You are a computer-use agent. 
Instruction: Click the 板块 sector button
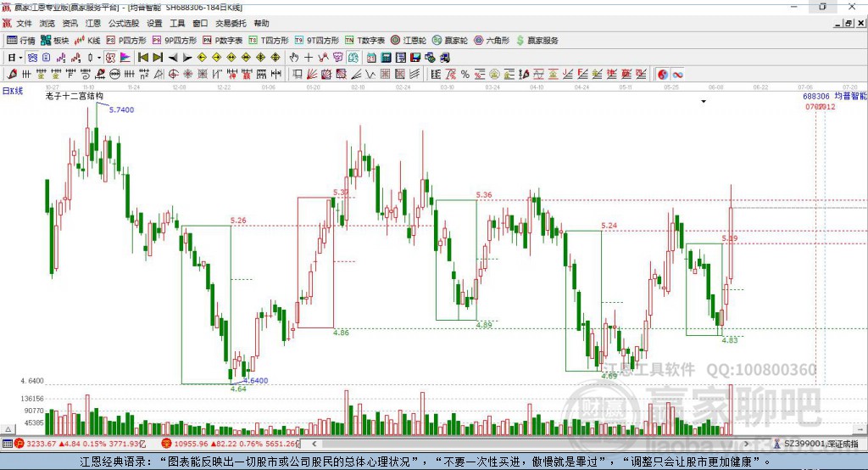pyautogui.click(x=55, y=41)
